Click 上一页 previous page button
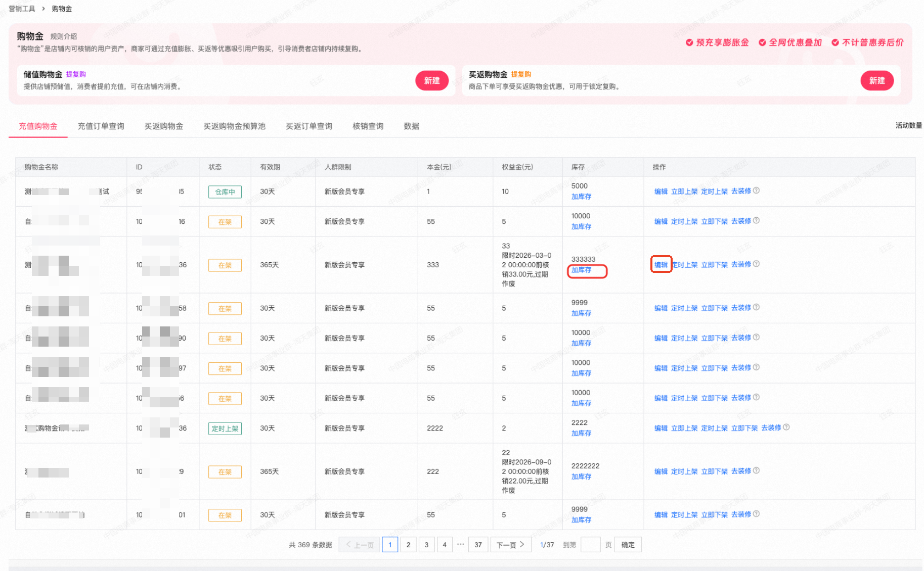 pos(359,545)
